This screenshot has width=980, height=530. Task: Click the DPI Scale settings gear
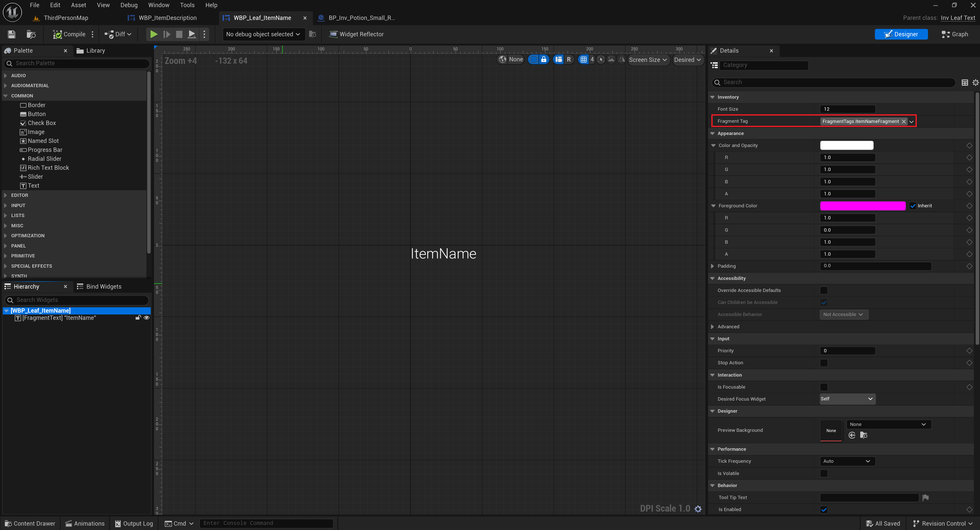click(698, 509)
